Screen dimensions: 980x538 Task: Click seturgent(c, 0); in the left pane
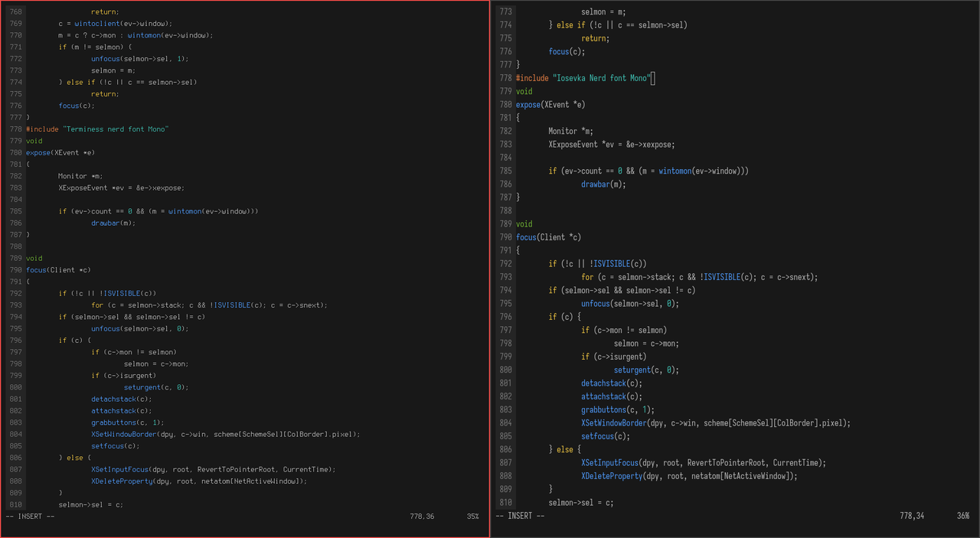(155, 387)
